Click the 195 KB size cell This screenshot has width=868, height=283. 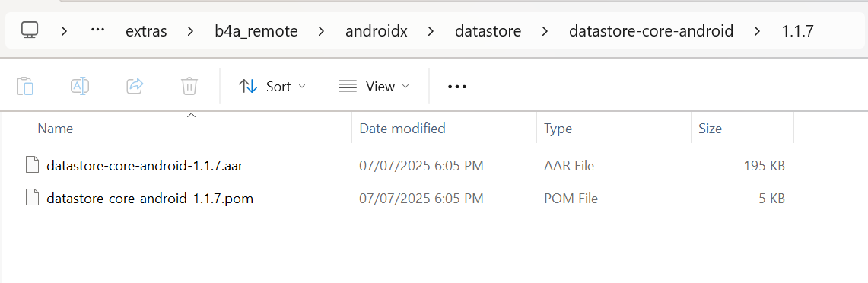point(764,165)
